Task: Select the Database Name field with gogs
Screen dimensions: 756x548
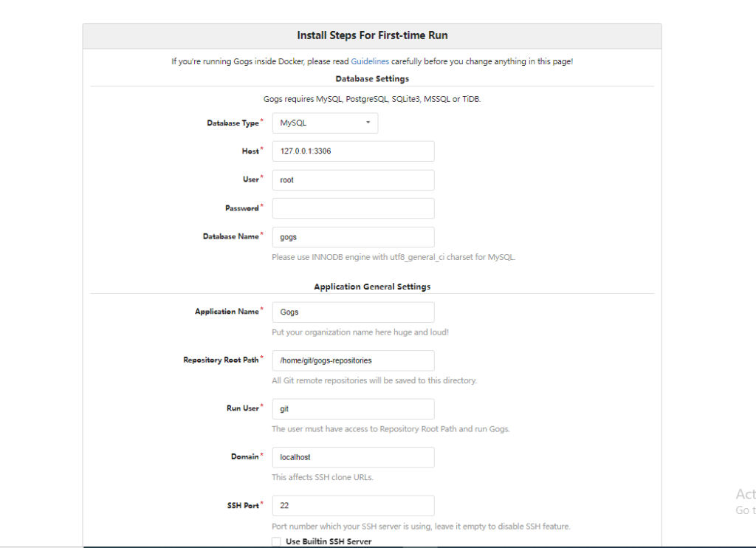Action: 353,237
